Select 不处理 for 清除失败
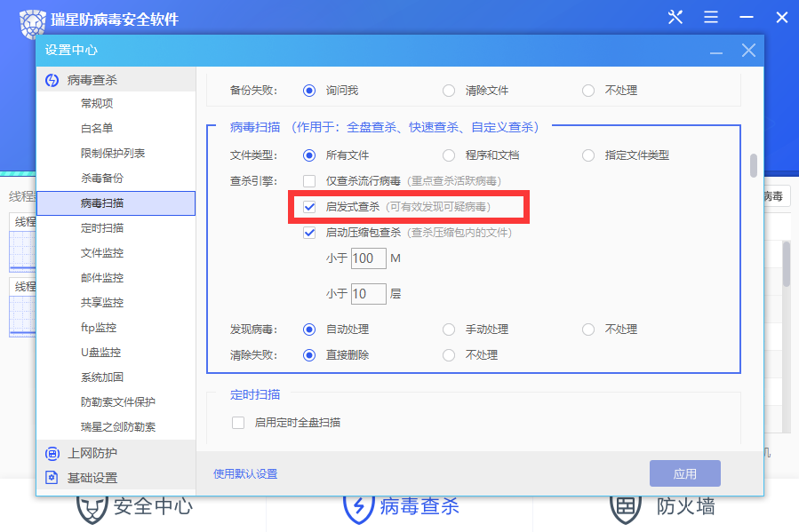This screenshot has width=799, height=532. pyautogui.click(x=449, y=355)
